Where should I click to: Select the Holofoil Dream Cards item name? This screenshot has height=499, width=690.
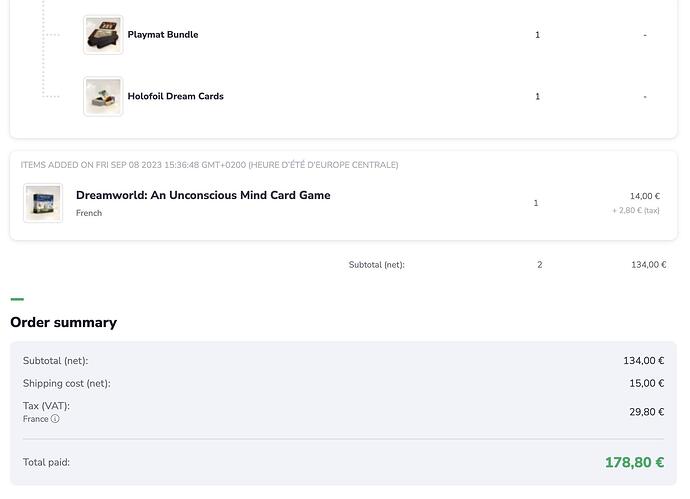175,97
